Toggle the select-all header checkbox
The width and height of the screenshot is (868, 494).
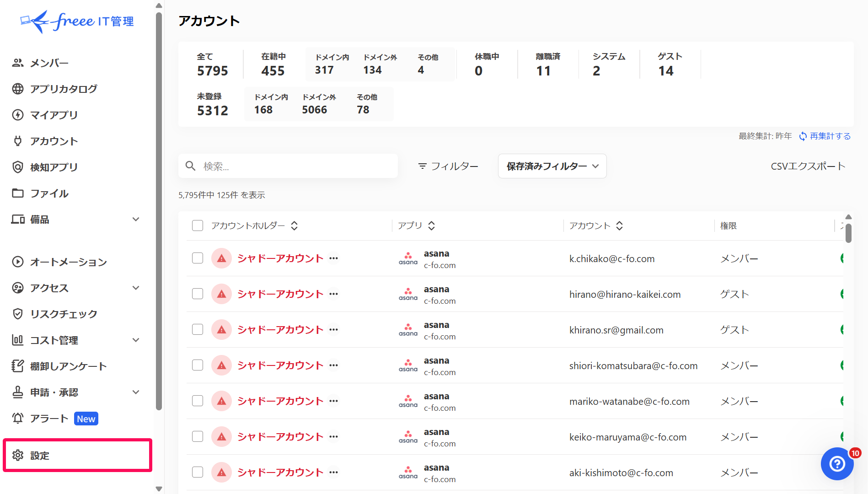[198, 226]
